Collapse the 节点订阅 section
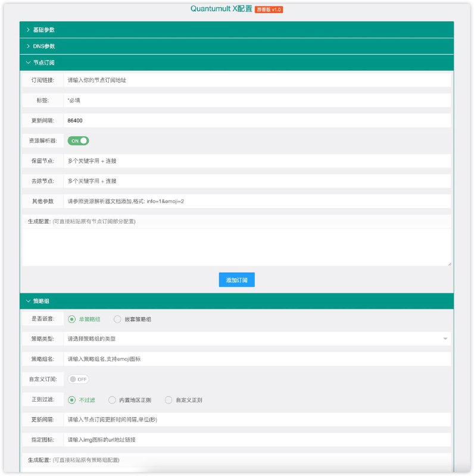The width and height of the screenshot is (474, 476). coord(236,62)
